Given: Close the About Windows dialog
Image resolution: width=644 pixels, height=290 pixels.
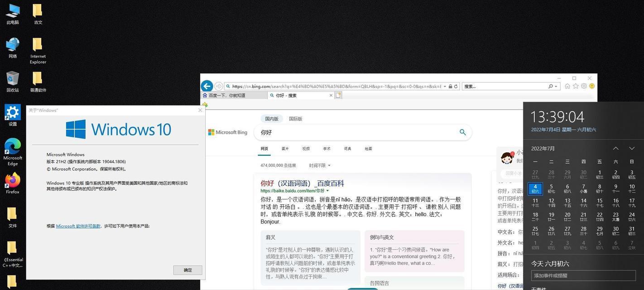Looking at the screenshot, I should [200, 110].
